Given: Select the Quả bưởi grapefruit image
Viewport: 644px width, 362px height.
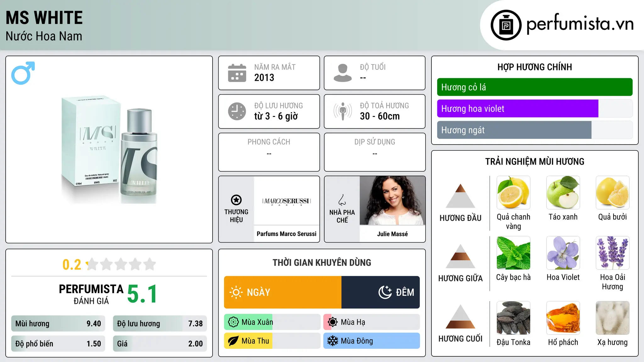Looking at the screenshot, I should [x=613, y=193].
